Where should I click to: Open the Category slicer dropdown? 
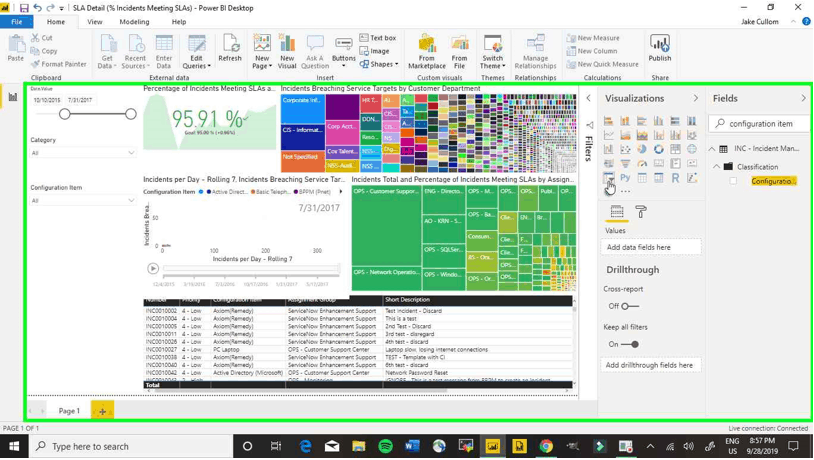[82, 153]
